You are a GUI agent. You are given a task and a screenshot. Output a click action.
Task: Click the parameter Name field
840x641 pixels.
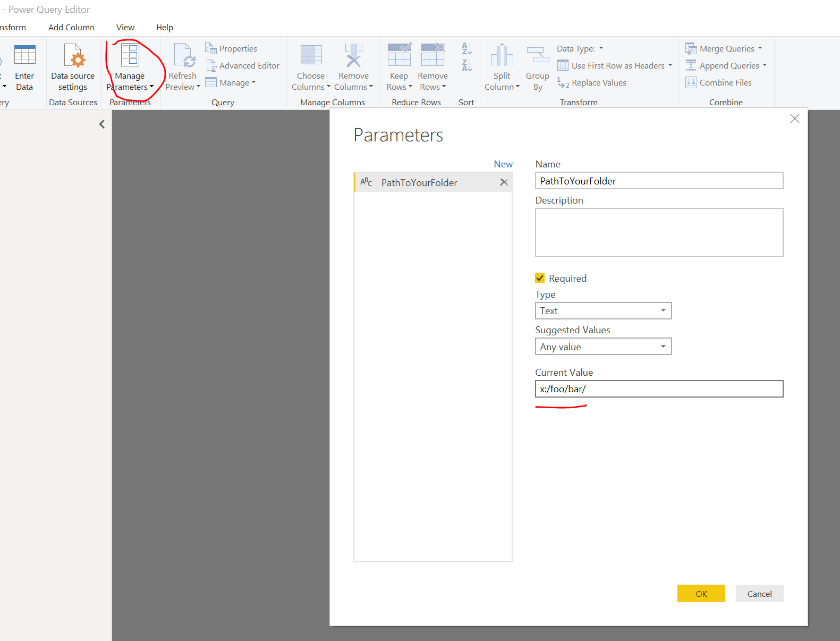659,181
